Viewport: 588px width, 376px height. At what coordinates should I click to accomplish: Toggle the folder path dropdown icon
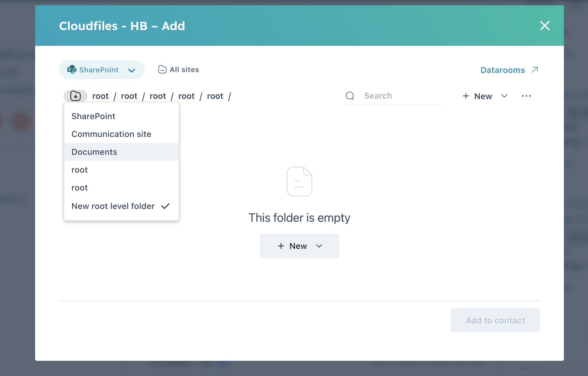pyautogui.click(x=76, y=96)
